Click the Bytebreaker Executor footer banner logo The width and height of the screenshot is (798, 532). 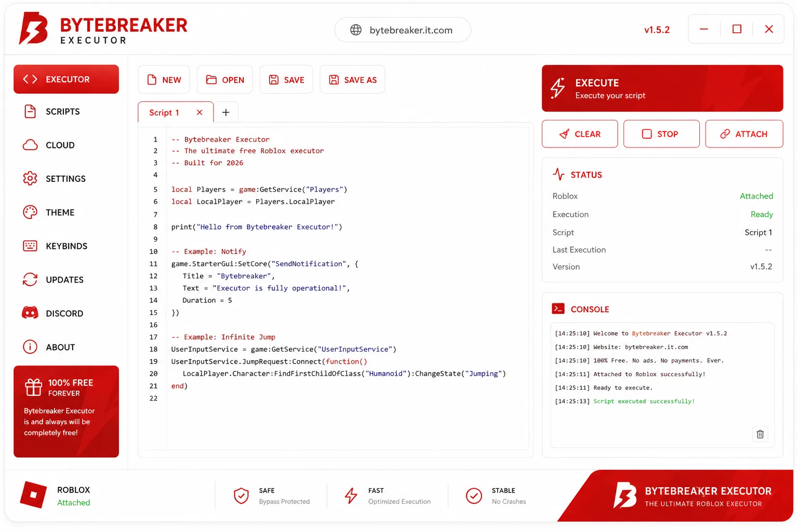point(625,495)
